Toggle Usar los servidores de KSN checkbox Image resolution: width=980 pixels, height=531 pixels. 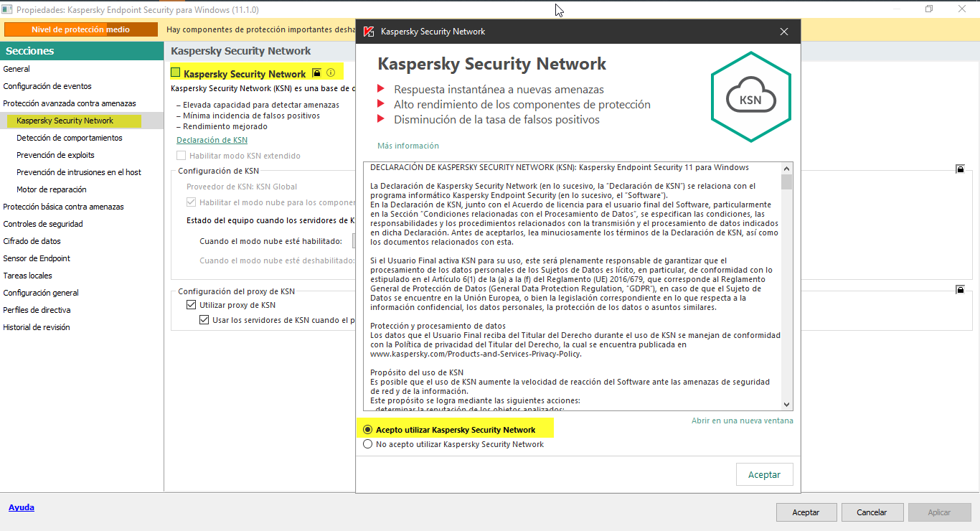[204, 320]
